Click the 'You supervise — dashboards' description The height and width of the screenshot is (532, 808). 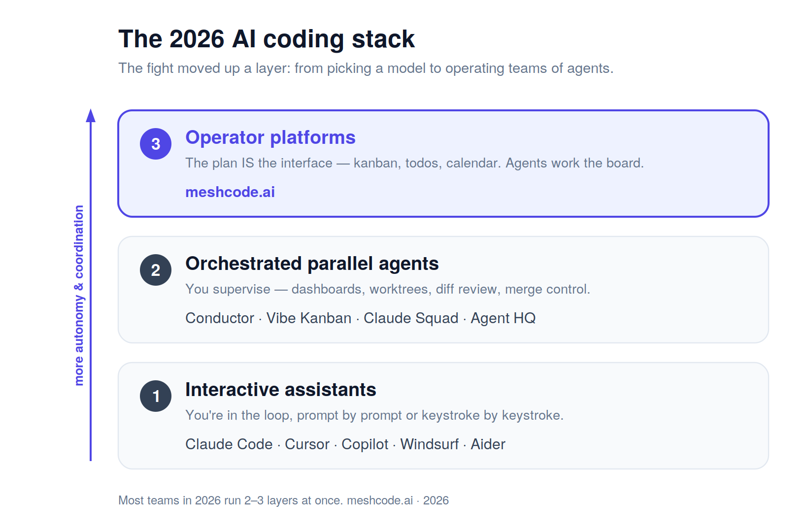(x=388, y=289)
